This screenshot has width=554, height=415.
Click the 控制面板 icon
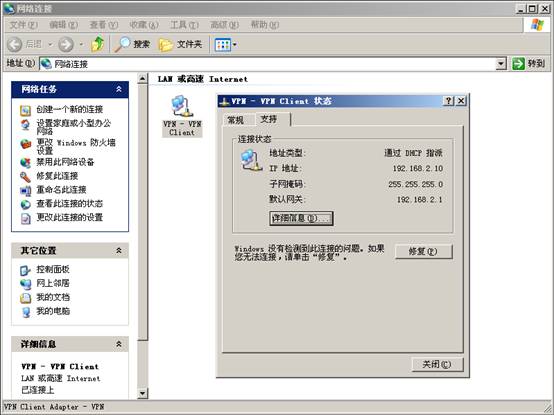[x=25, y=271]
